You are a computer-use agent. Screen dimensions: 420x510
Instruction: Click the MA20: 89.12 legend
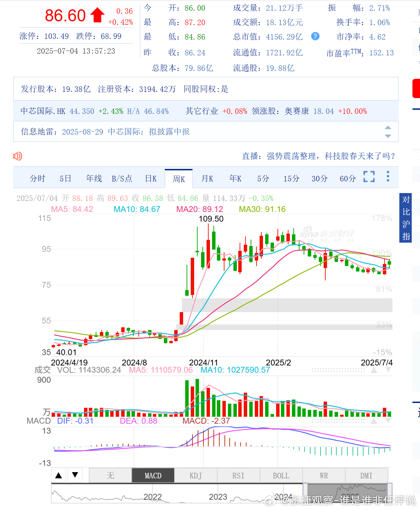(200, 209)
